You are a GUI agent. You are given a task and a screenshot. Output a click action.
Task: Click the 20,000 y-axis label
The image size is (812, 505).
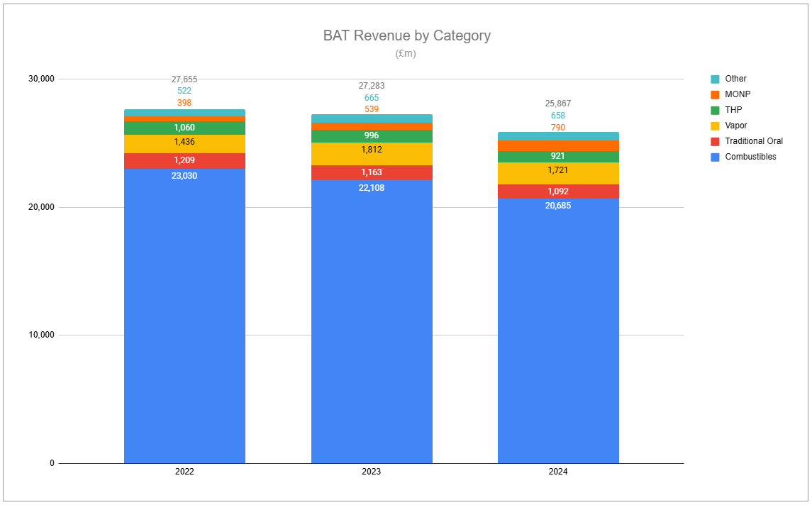(41, 207)
